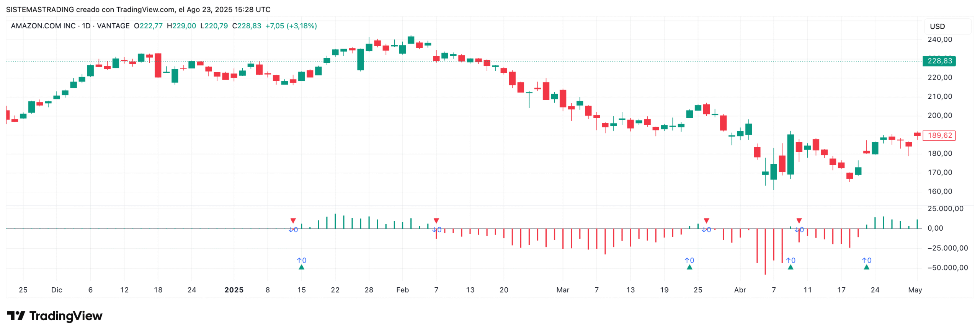This screenshot has width=980, height=334.
Task: Click the 2025 year label on time axis
Action: [234, 290]
